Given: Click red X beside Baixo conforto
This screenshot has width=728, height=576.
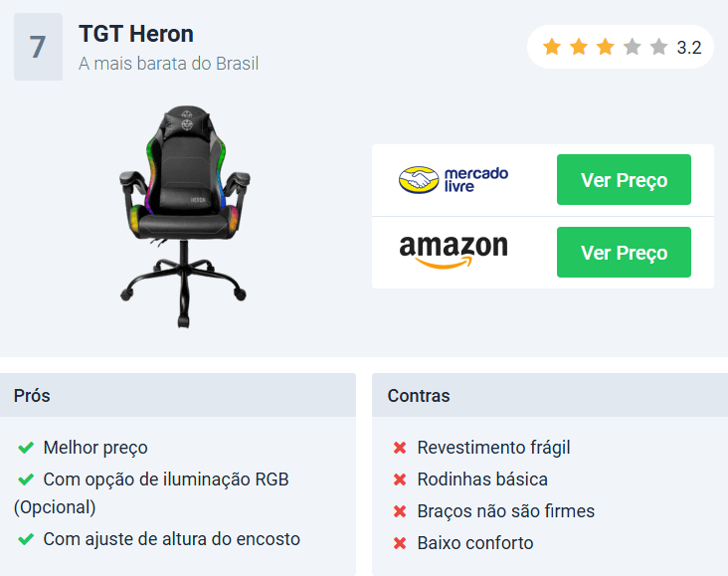Looking at the screenshot, I should click(x=400, y=543).
